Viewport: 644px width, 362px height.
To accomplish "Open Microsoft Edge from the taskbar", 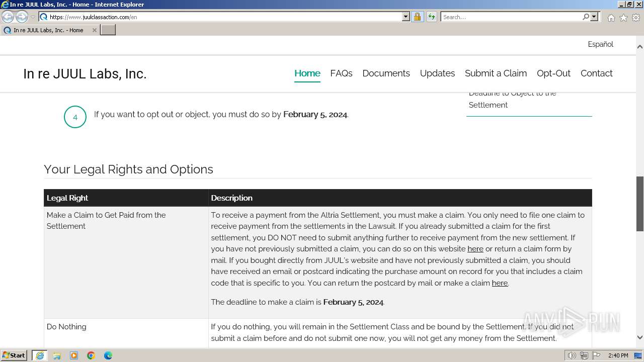I will coord(108,355).
